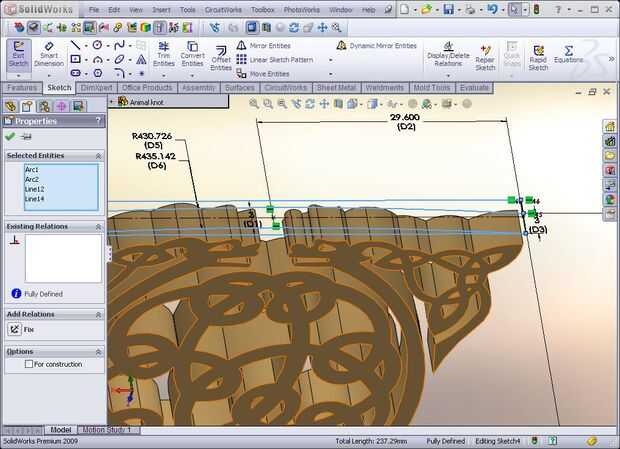Click the R430.726 (D5) dimension
Screen dimensions: 620x449
click(x=152, y=140)
